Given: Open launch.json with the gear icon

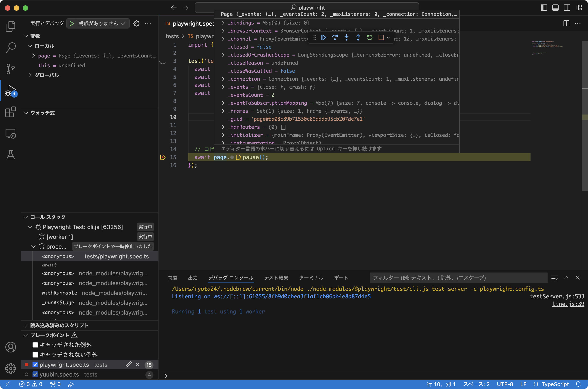Looking at the screenshot, I should (x=136, y=23).
